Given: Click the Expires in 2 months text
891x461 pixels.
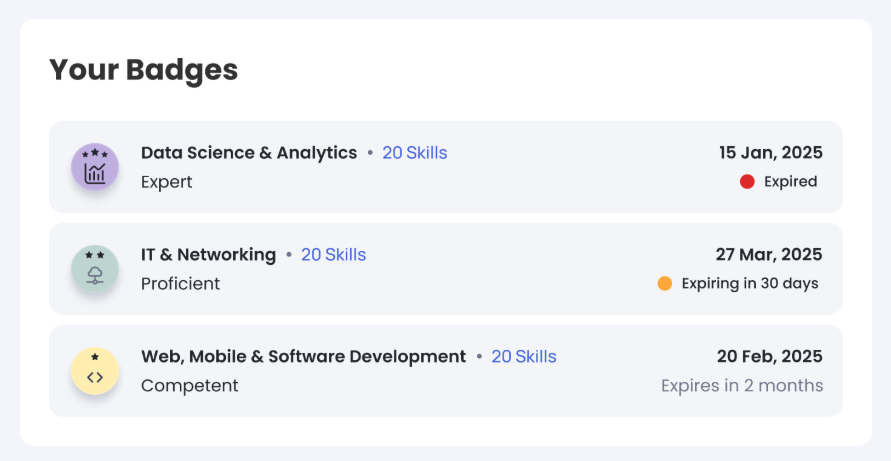Looking at the screenshot, I should point(742,386).
